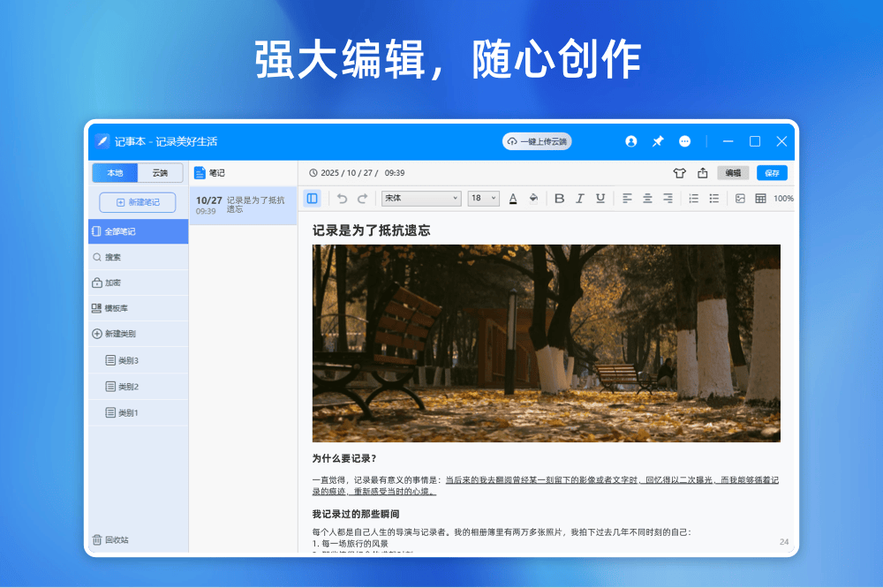
Task: Toggle bold formatting
Action: point(559,199)
